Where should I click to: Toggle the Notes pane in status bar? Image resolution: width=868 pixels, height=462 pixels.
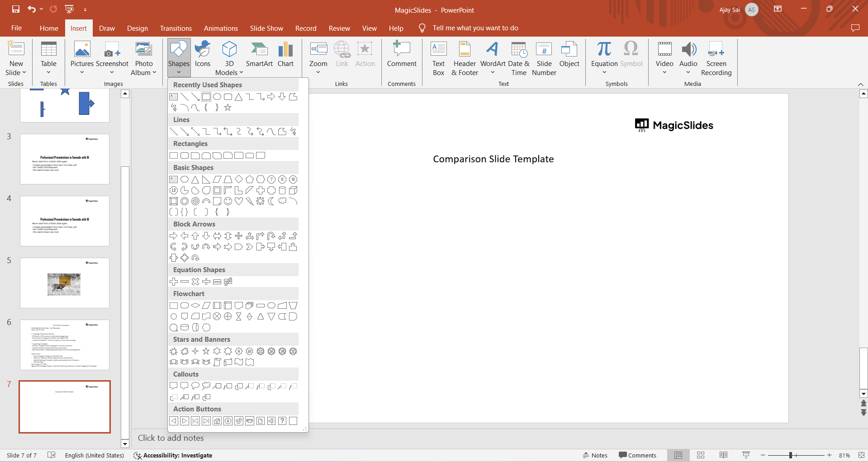(x=595, y=455)
